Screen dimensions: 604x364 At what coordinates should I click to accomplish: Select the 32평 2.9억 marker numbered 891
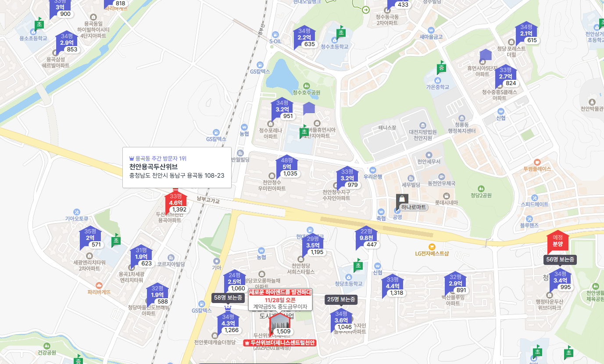(455, 284)
